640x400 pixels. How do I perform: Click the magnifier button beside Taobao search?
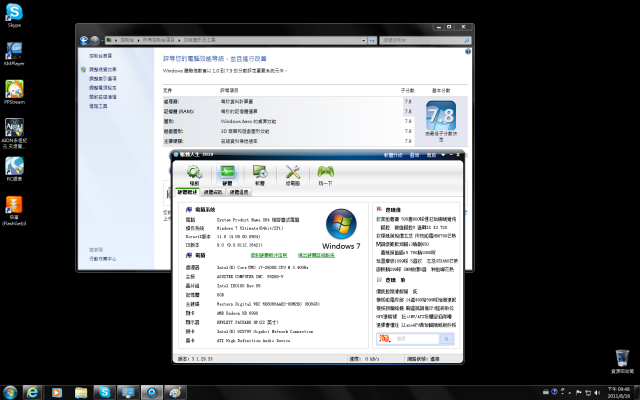point(447,339)
